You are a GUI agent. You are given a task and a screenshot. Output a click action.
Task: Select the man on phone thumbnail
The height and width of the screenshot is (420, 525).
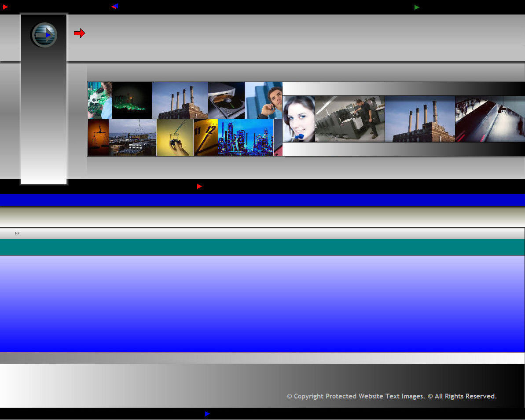pyautogui.click(x=264, y=100)
